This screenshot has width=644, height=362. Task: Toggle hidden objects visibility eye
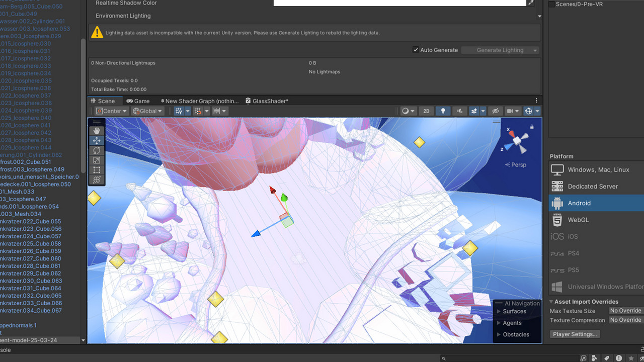(495, 111)
